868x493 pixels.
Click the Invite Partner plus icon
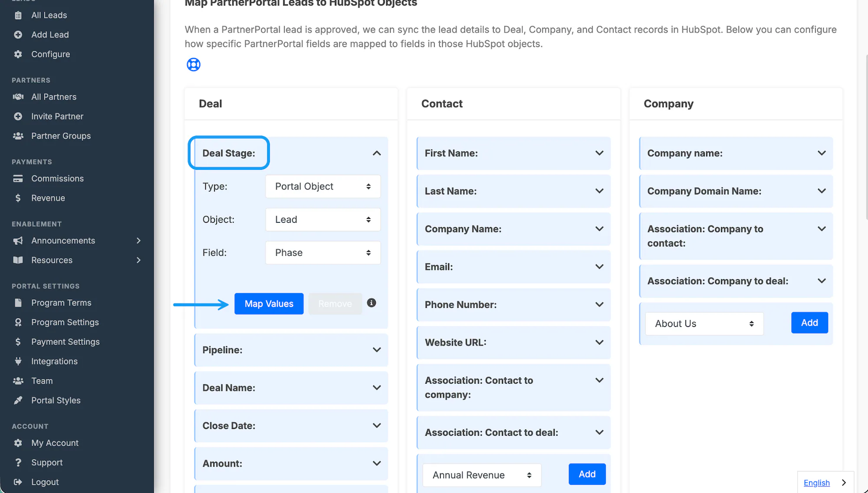coord(18,116)
